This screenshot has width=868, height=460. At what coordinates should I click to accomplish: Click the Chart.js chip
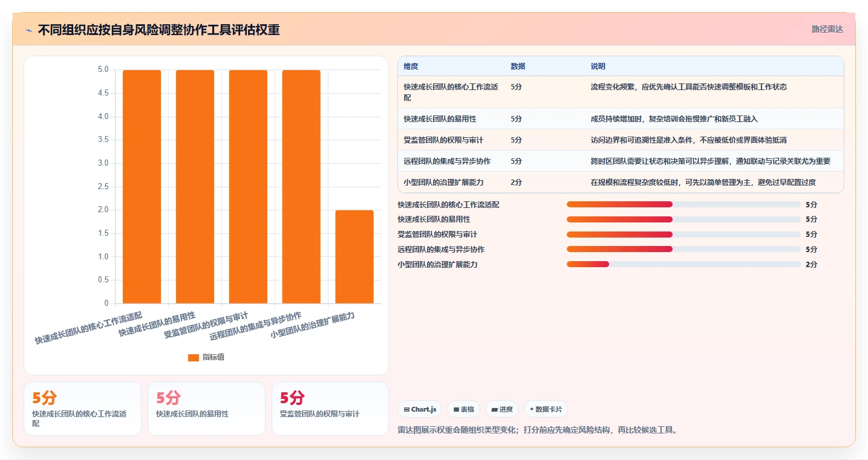coord(420,409)
